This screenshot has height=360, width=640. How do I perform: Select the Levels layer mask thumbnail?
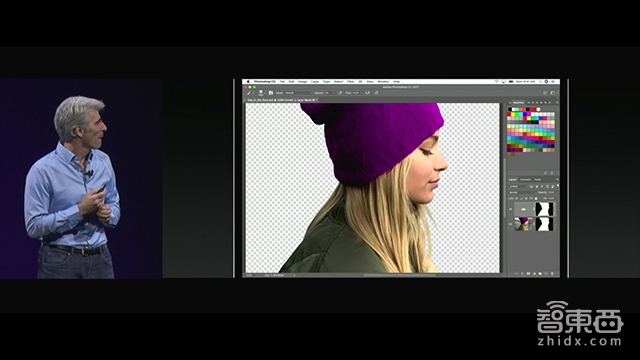544,209
